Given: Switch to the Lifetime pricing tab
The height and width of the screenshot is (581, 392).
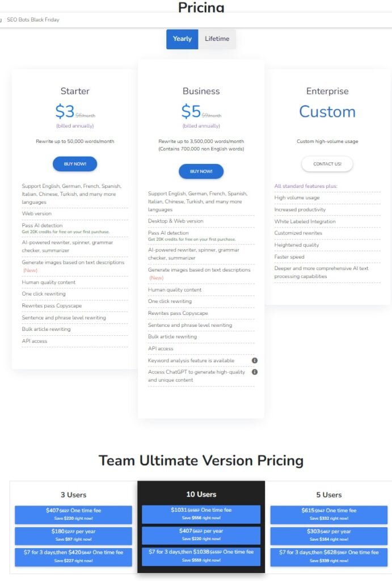Looking at the screenshot, I should coord(218,39).
